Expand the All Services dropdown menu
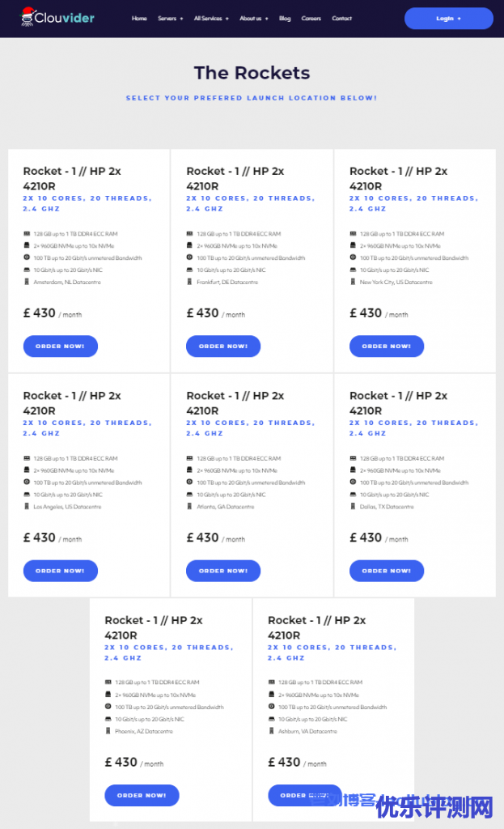This screenshot has width=504, height=829. [211, 19]
